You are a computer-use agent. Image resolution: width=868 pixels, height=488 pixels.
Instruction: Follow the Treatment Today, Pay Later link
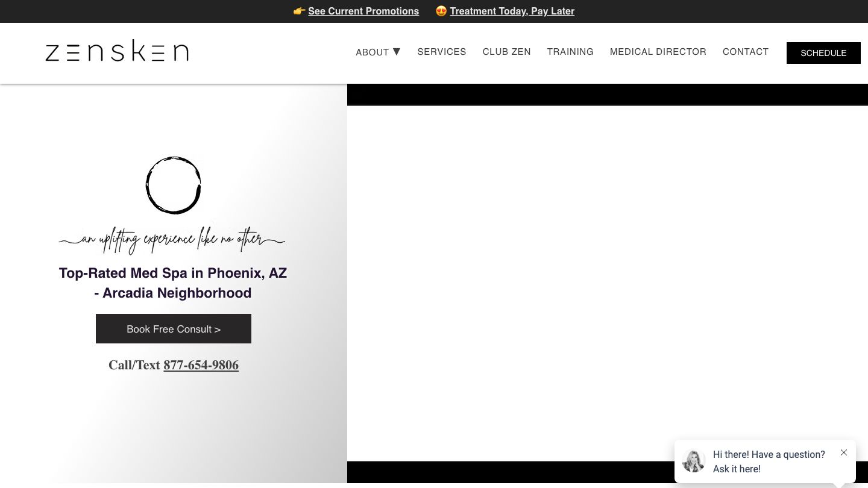click(x=512, y=11)
